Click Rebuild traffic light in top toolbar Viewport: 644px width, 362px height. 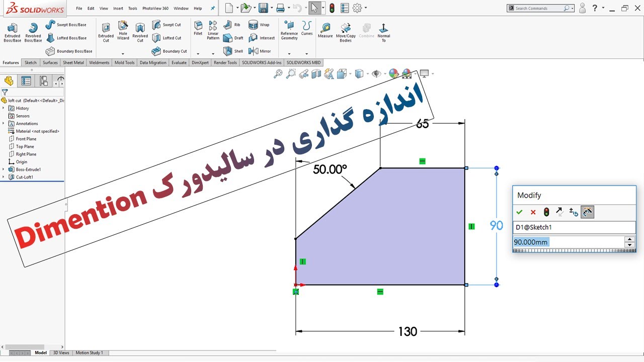[x=332, y=8]
